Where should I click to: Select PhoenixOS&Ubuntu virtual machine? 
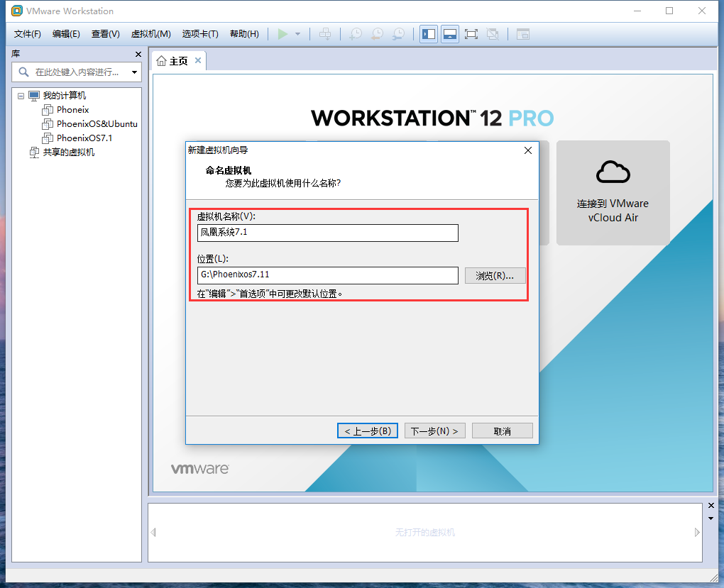[x=97, y=123]
